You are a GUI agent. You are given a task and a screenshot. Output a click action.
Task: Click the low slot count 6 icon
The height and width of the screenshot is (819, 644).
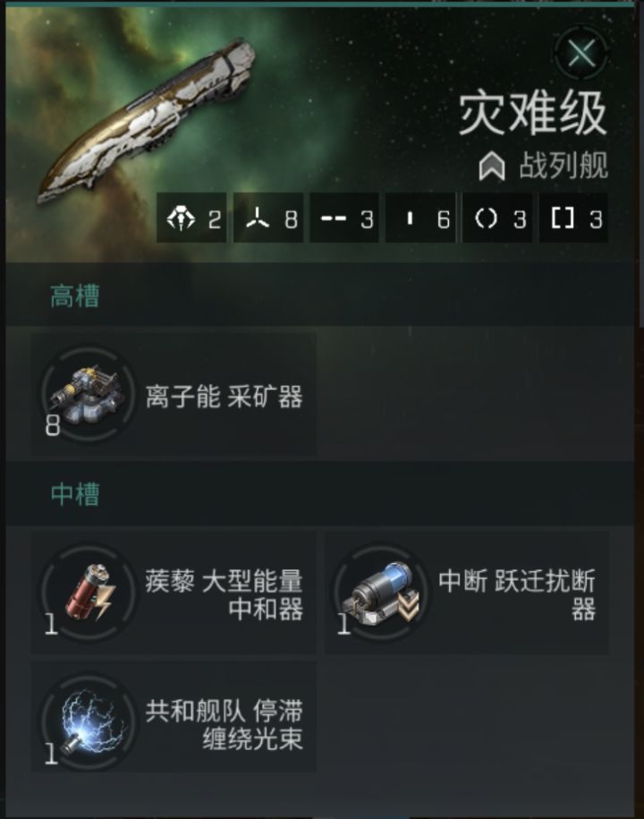[411, 218]
